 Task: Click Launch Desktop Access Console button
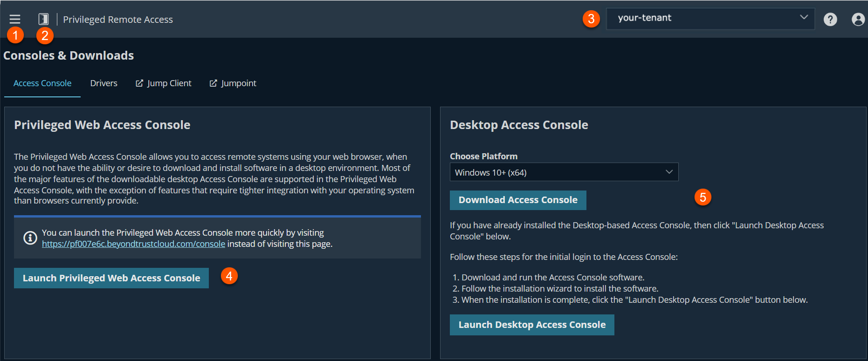click(x=532, y=325)
